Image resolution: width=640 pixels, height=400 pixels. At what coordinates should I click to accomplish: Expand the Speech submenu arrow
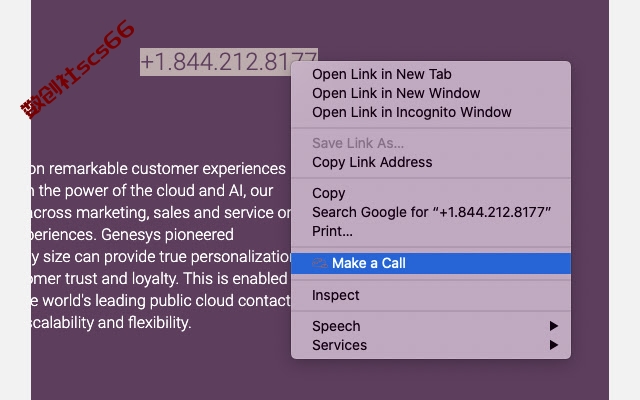(x=553, y=326)
